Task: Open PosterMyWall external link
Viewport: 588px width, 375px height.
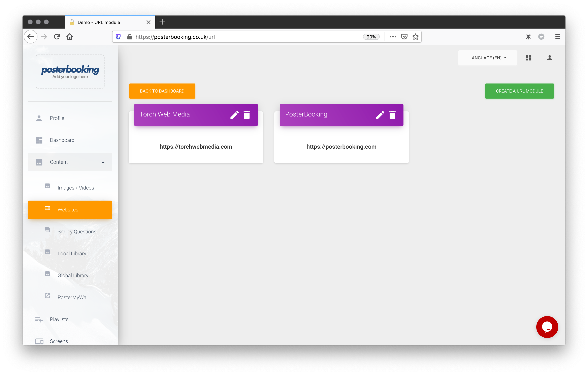Action: coord(70,297)
